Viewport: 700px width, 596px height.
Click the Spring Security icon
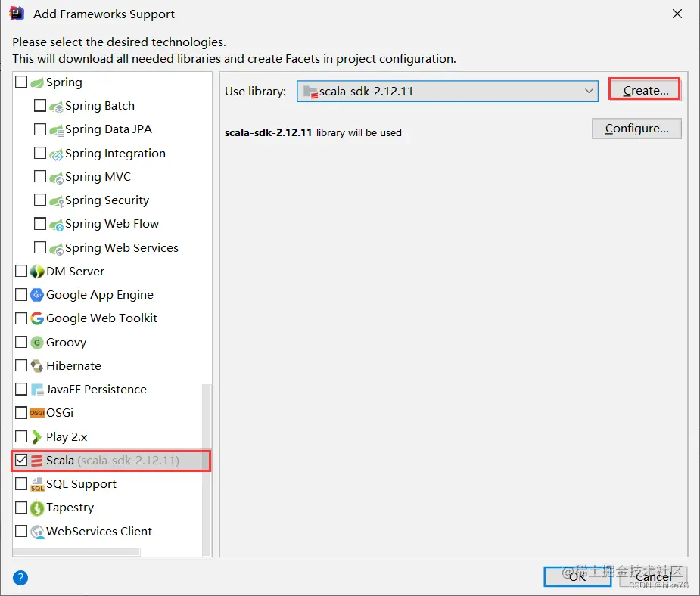(56, 201)
